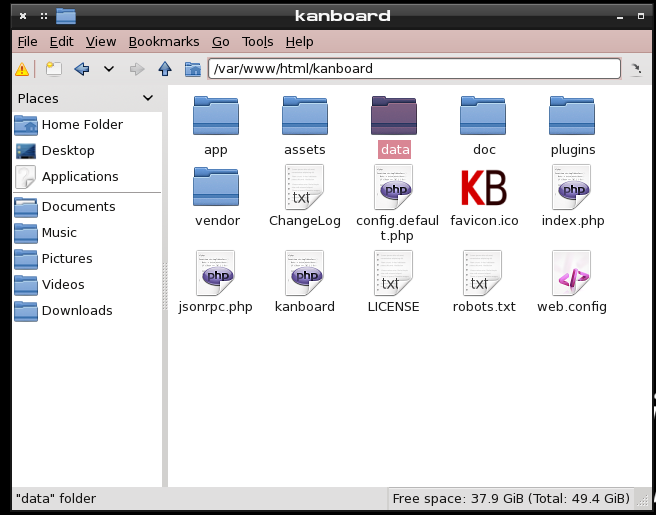Open the Help menu
656x515 pixels.
[300, 42]
